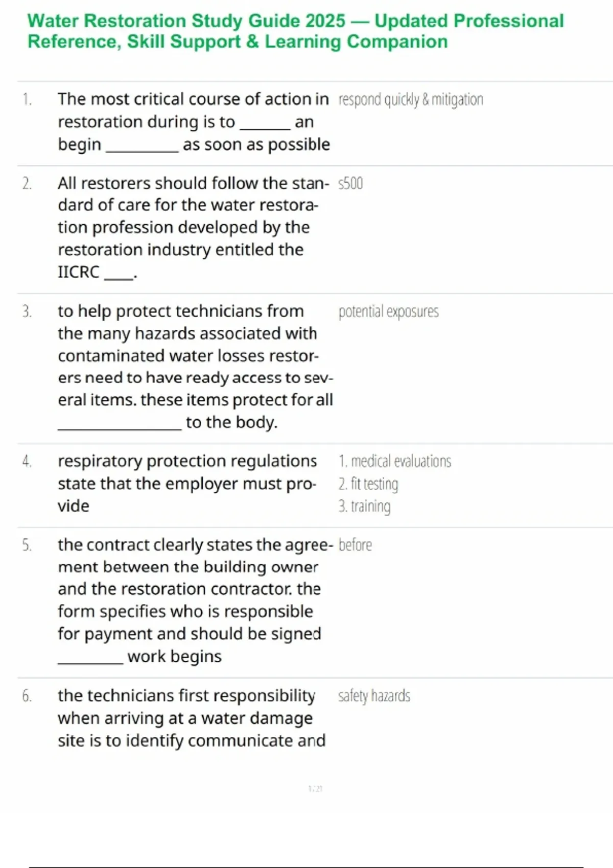The height and width of the screenshot is (868, 613).
Task: Click the 'safety hazards' answer
Action: (374, 696)
